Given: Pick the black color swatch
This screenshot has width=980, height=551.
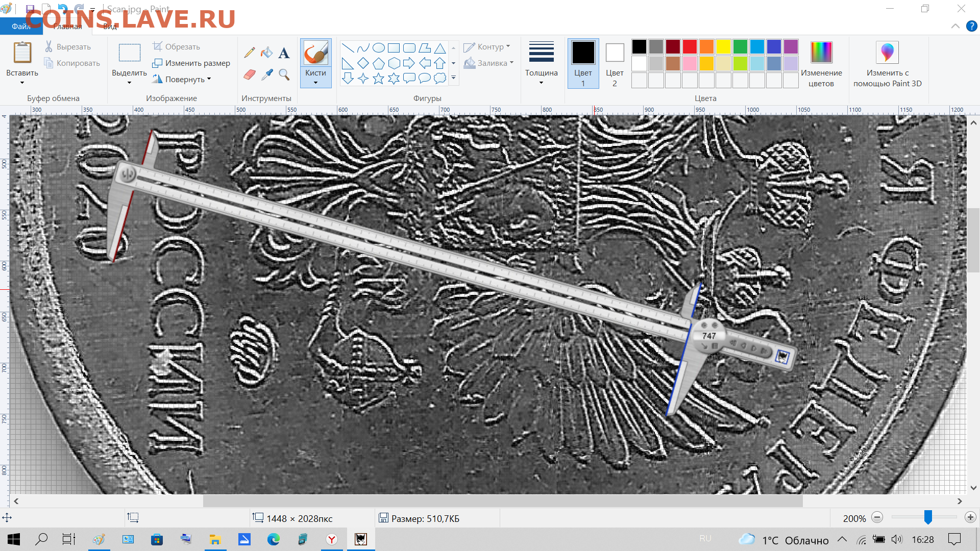Looking at the screenshot, I should [x=639, y=46].
